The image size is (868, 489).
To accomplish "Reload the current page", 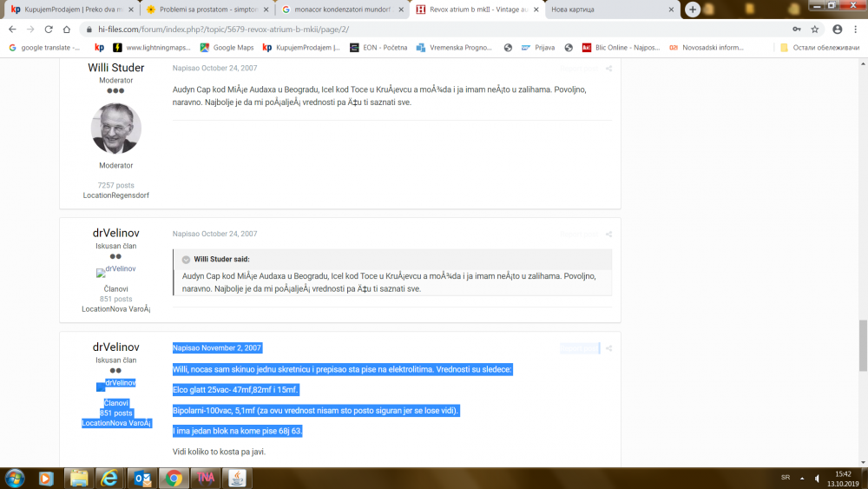I will pyautogui.click(x=49, y=30).
